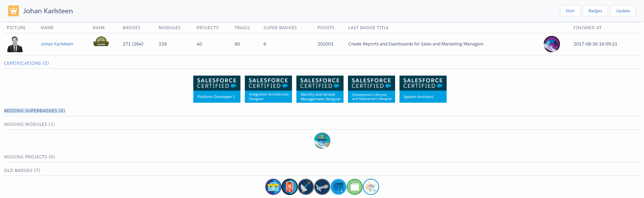Click the POINTS column header

point(326,28)
